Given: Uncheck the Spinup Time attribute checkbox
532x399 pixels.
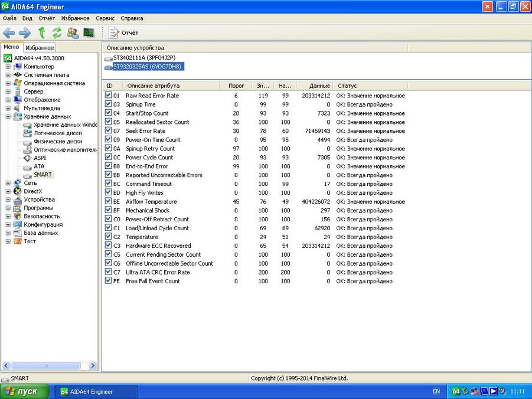Looking at the screenshot, I should [x=108, y=104].
